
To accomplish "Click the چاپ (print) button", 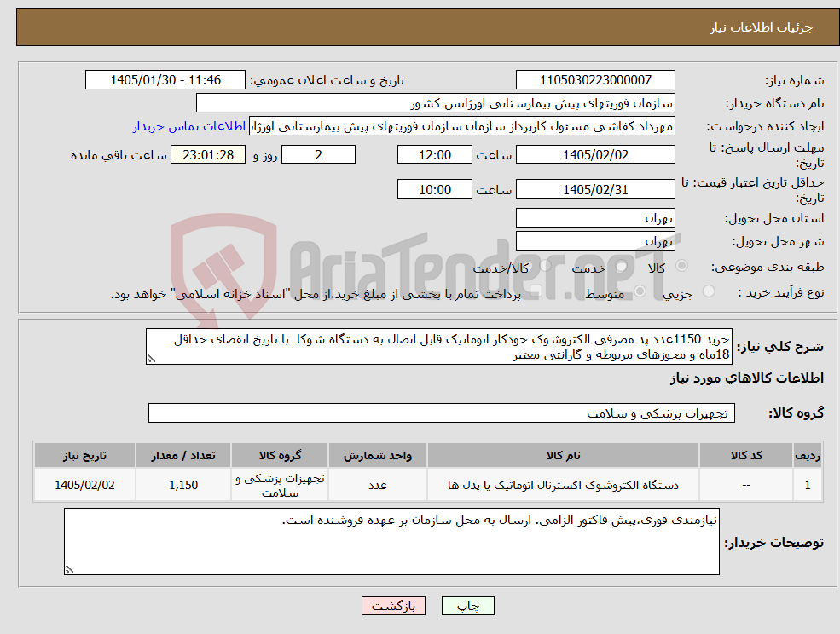I will (x=467, y=606).
